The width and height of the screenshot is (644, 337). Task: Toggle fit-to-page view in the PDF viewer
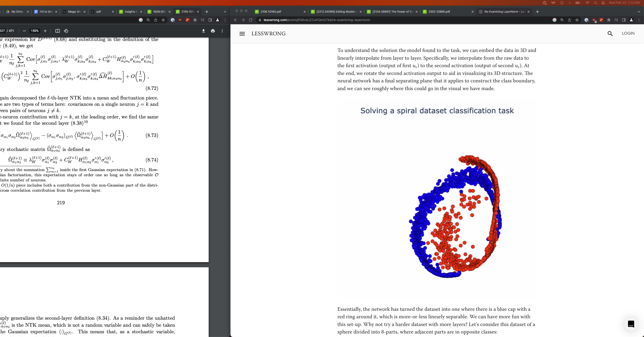tap(58, 31)
